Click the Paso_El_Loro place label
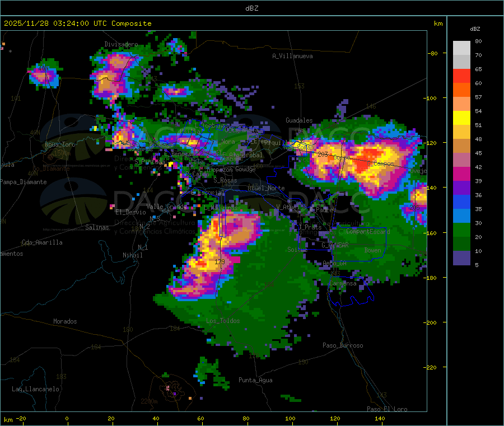The height and width of the screenshot is (426, 504). coord(388,409)
